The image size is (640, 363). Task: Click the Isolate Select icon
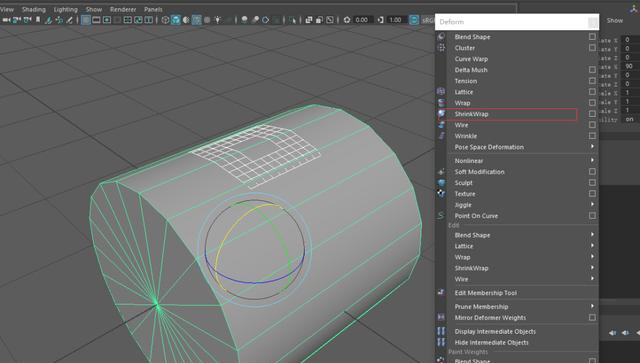(x=292, y=20)
